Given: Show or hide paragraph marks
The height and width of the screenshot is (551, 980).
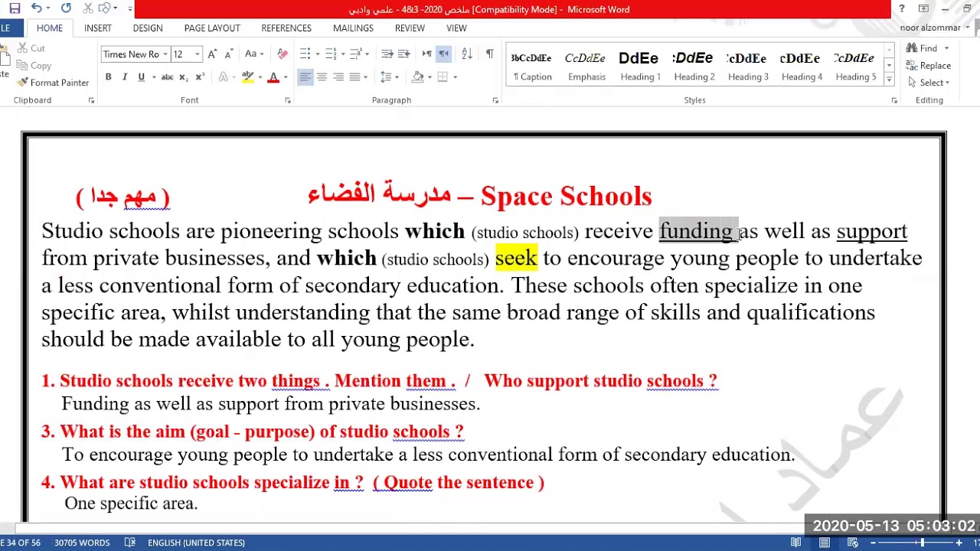Looking at the screenshot, I should (489, 54).
